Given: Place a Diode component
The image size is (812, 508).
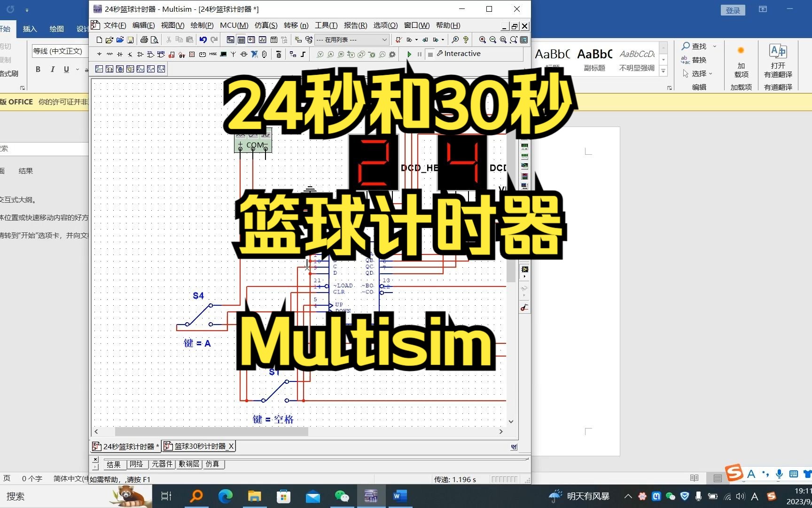Looking at the screenshot, I should (x=120, y=55).
